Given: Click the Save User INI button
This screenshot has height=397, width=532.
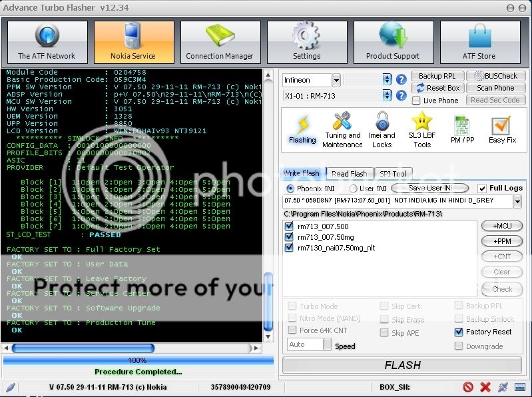Looking at the screenshot, I should pyautogui.click(x=430, y=188).
